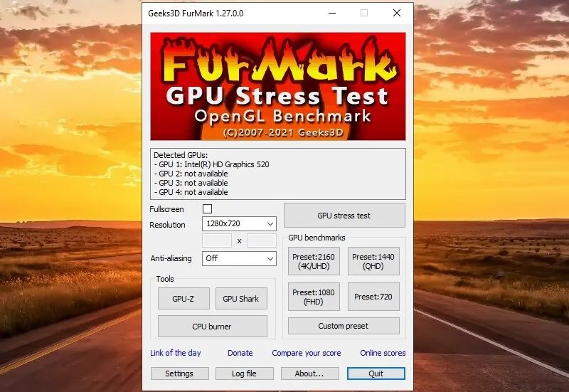569x392 pixels.
Task: Run the Preset:1080 (FHD) benchmark
Action: 314,297
